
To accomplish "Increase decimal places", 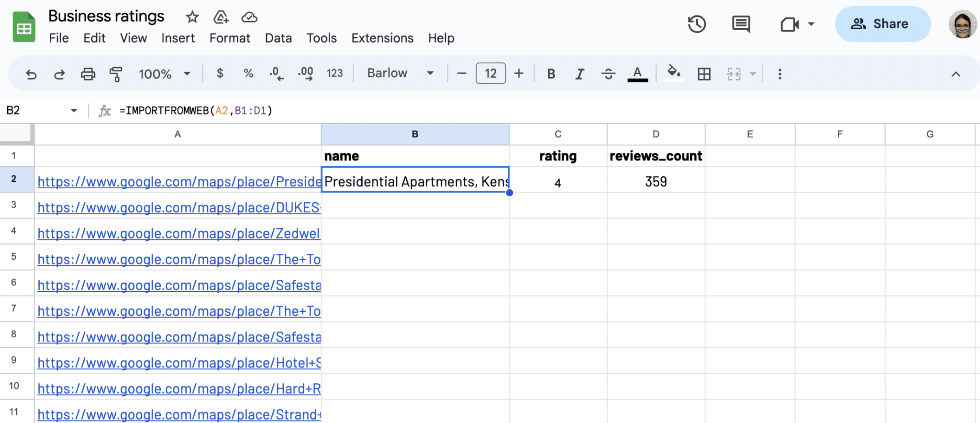I will pyautogui.click(x=305, y=73).
